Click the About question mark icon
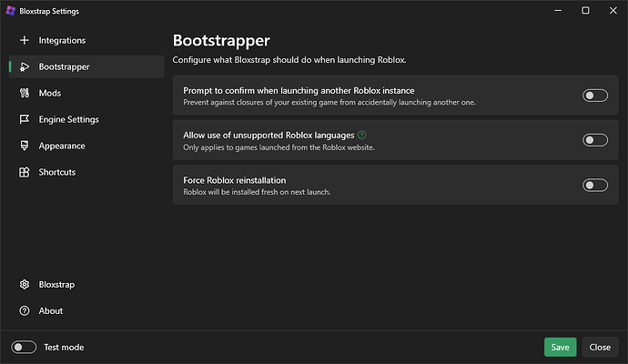Screen dimensions: 628x364 click(25, 310)
